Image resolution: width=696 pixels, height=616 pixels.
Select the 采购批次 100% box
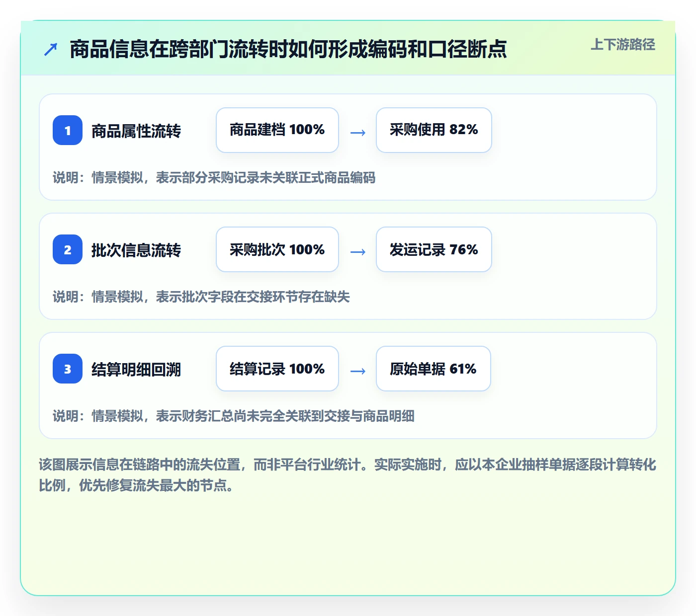point(277,249)
